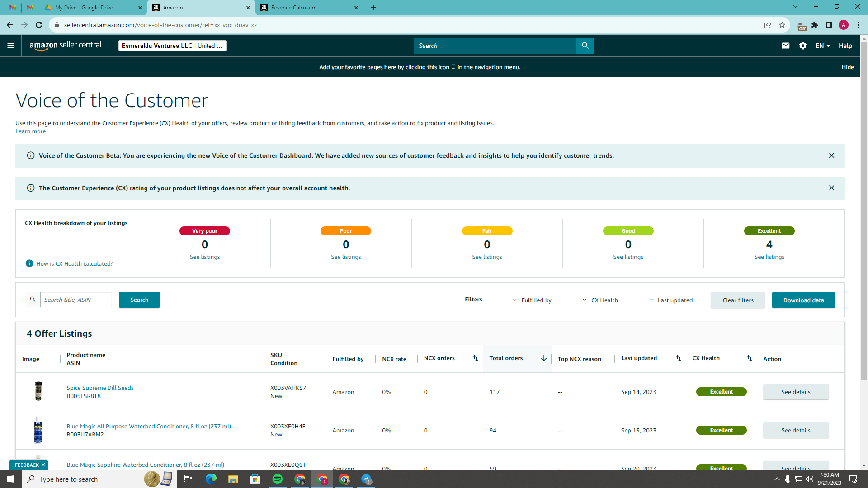Open the Help menu in Seller Central
The width and height of the screenshot is (868, 488).
[x=845, y=46]
